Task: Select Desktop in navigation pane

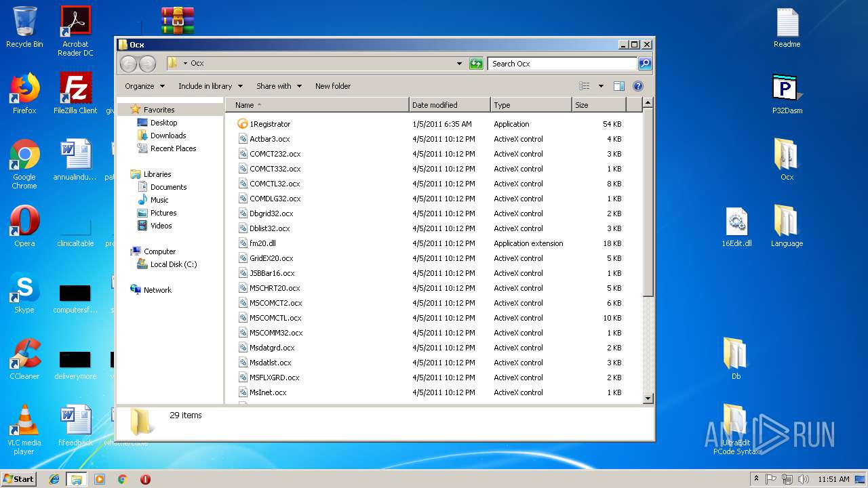Action: coord(163,123)
